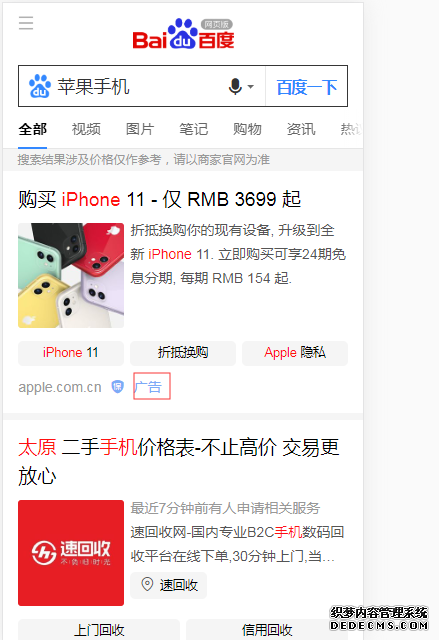Click the 苹果手机 search input field
The image size is (439, 640).
pyautogui.click(x=139, y=87)
